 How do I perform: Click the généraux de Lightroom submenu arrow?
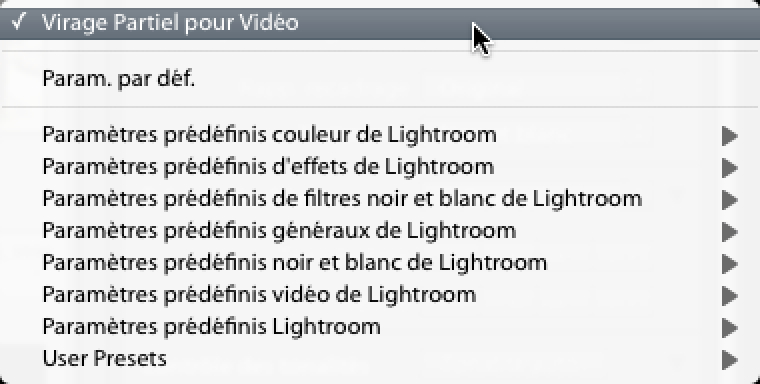point(729,232)
